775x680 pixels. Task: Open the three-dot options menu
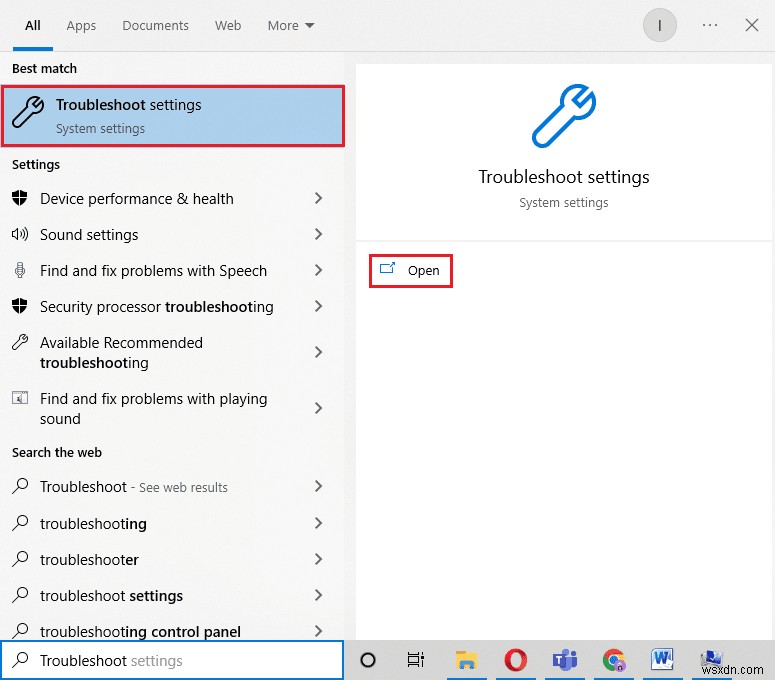(710, 25)
